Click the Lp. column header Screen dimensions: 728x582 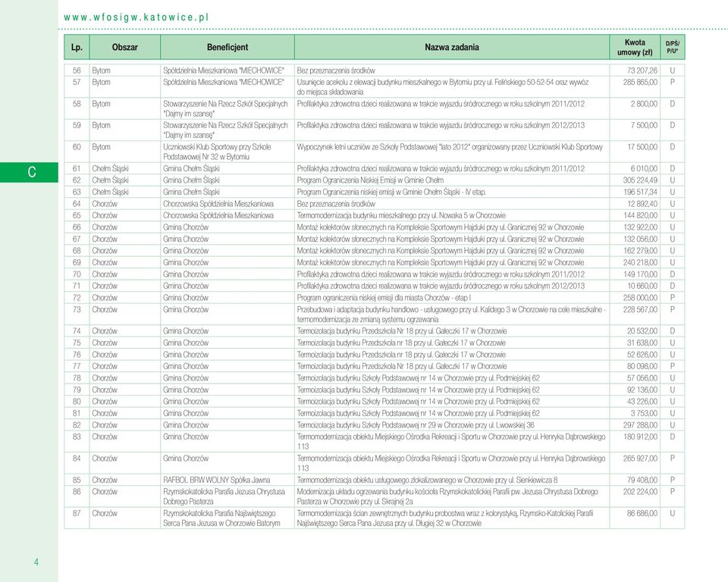point(77,47)
